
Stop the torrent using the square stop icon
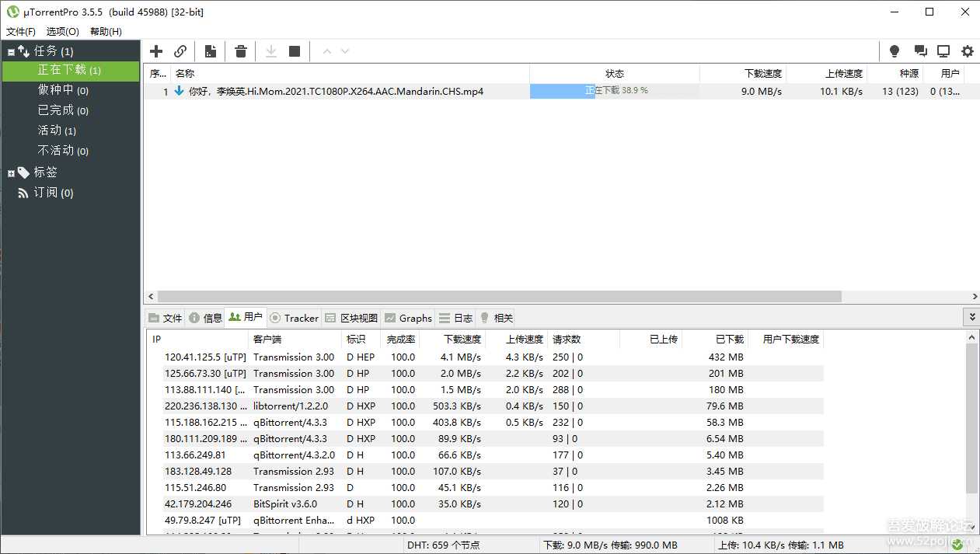pyautogui.click(x=294, y=51)
